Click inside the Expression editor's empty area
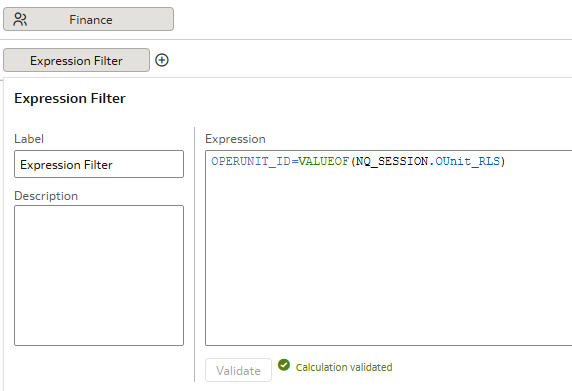 click(389, 255)
